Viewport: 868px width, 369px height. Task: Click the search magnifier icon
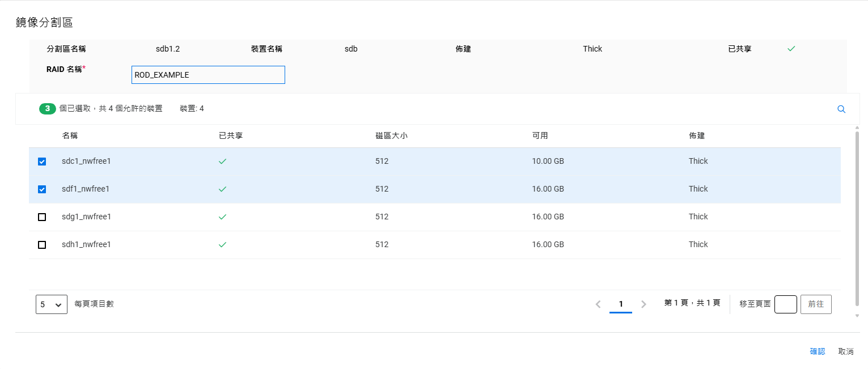coord(841,109)
